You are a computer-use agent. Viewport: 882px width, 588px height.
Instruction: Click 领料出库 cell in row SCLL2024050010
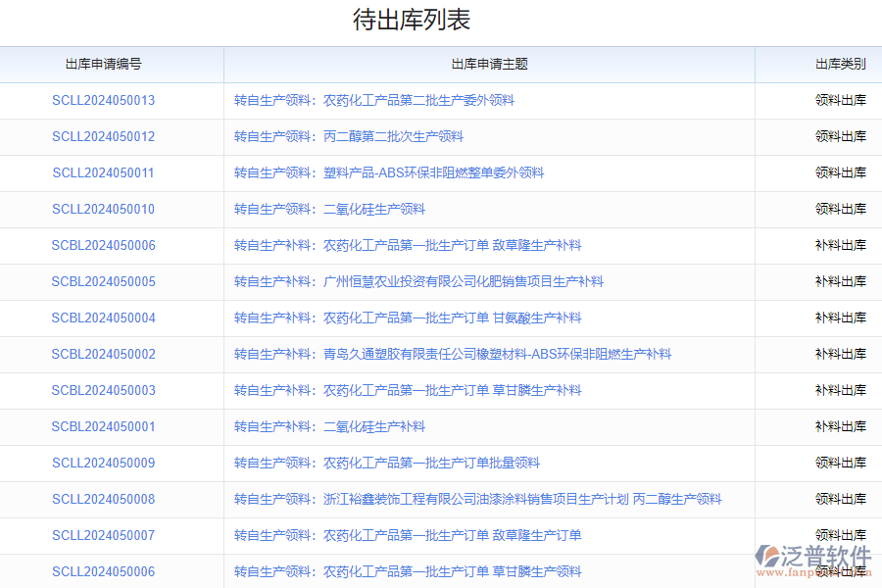(840, 209)
